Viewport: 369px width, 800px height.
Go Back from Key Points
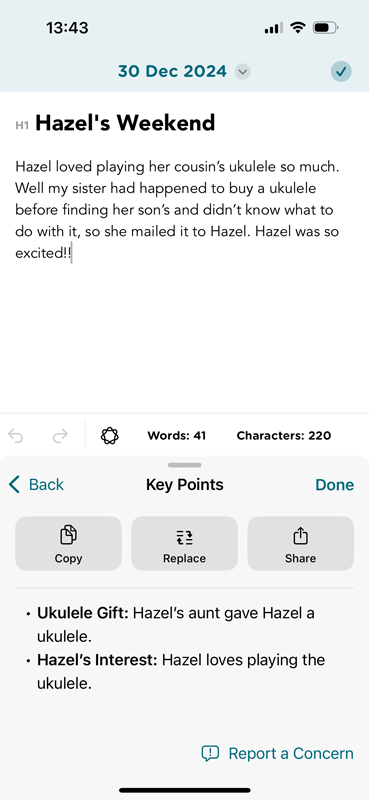(x=37, y=484)
